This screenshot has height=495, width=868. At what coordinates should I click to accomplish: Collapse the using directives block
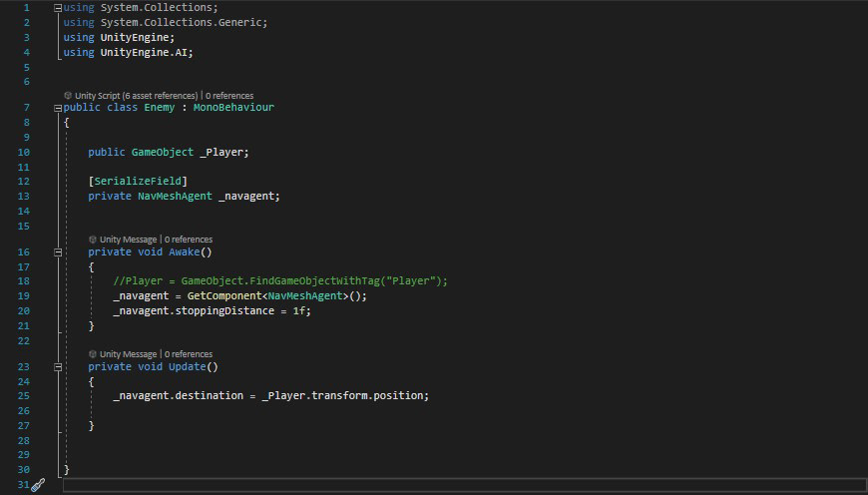58,8
